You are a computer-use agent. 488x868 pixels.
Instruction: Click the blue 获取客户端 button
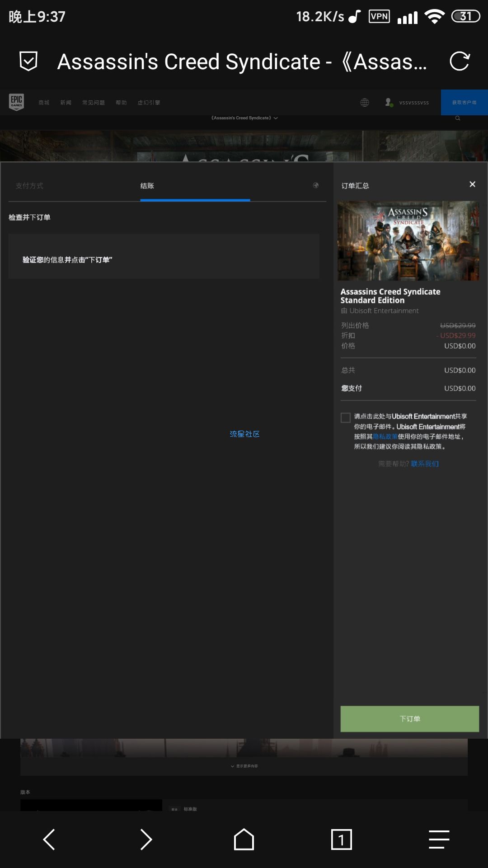pyautogui.click(x=465, y=103)
